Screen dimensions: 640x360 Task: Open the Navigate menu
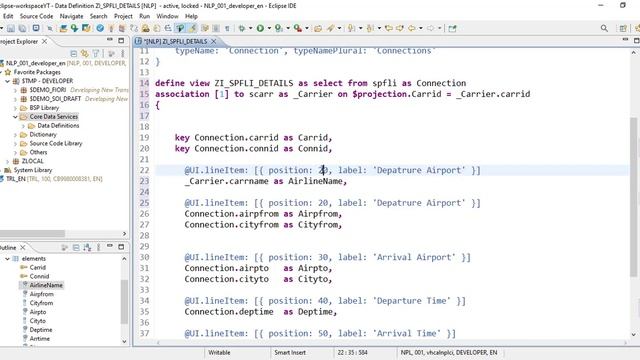[71, 16]
